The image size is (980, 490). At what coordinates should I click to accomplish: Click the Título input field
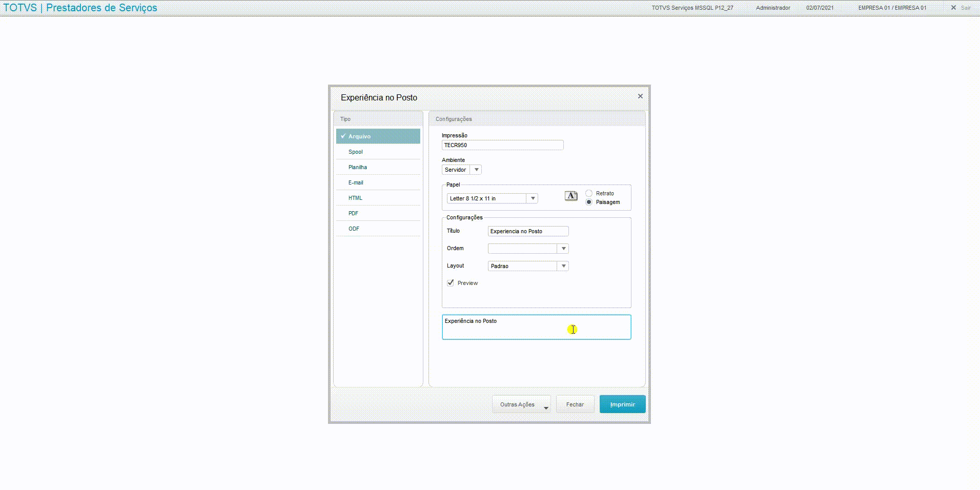(528, 231)
